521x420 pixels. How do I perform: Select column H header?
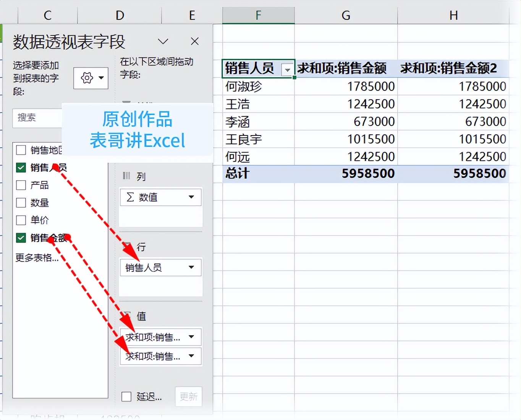pos(453,15)
